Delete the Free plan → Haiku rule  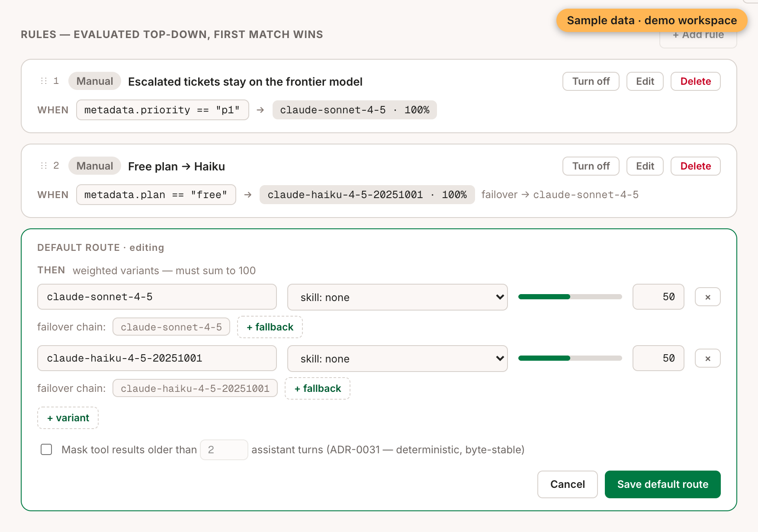[x=695, y=166]
